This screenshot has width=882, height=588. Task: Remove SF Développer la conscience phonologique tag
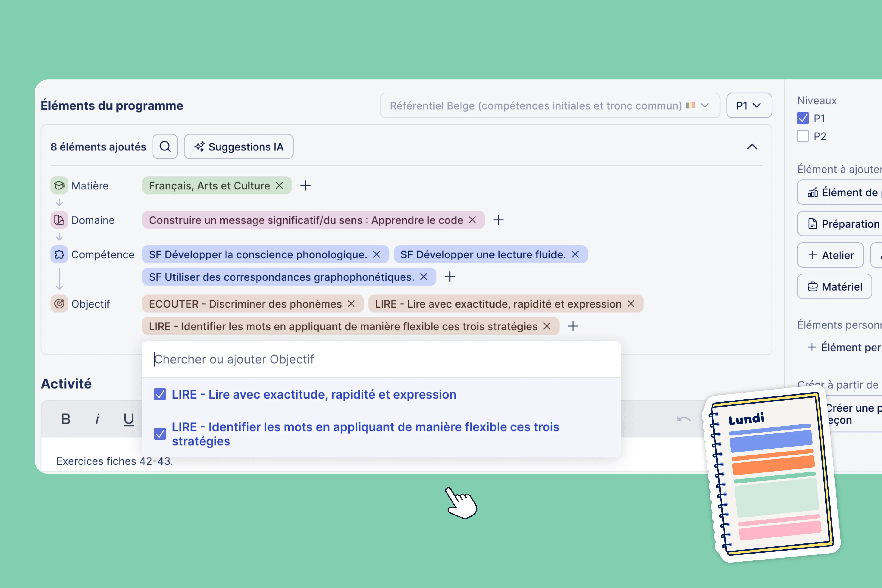[x=376, y=255]
